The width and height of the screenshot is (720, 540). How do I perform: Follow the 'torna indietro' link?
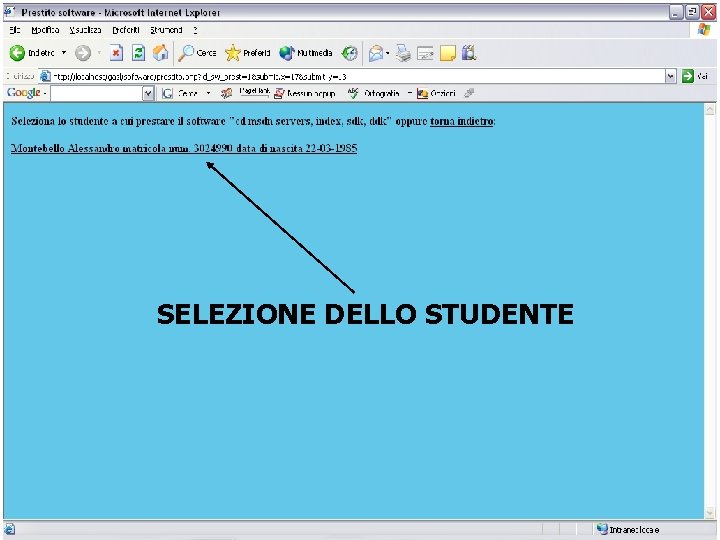click(461, 122)
